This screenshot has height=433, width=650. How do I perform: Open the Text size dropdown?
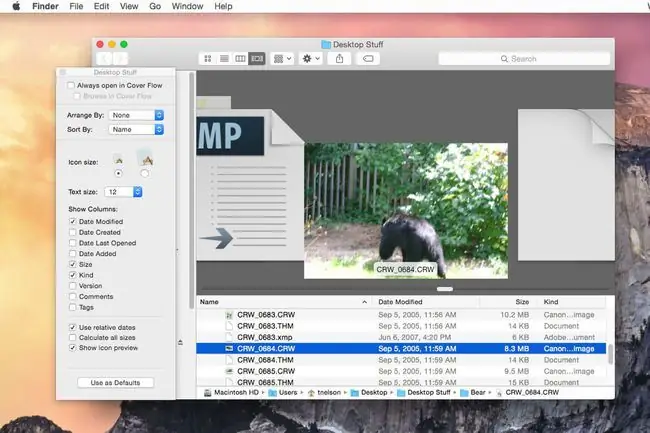click(x=123, y=192)
